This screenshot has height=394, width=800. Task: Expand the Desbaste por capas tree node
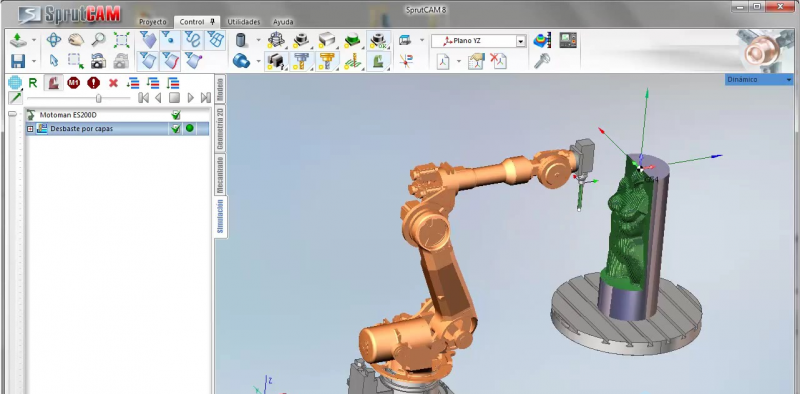(30, 129)
